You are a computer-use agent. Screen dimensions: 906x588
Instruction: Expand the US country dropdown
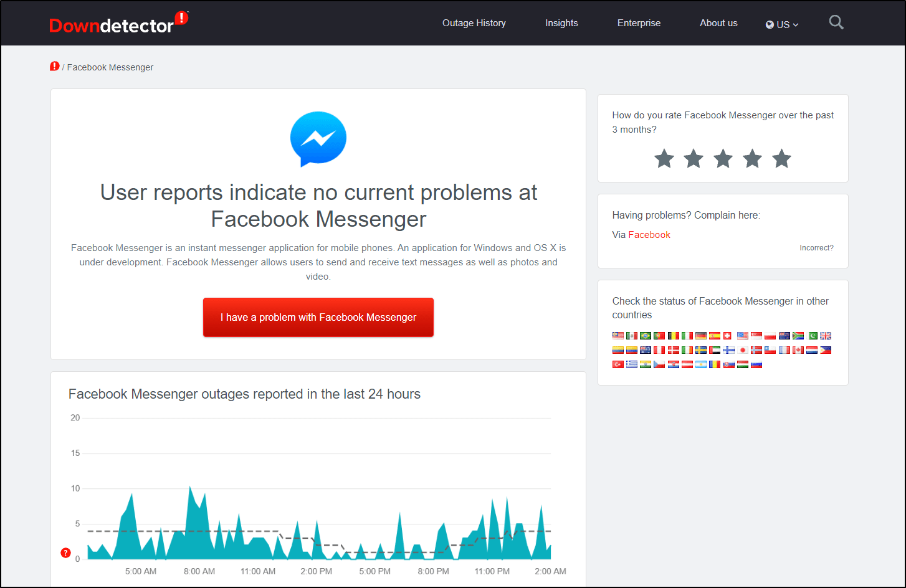pyautogui.click(x=782, y=24)
